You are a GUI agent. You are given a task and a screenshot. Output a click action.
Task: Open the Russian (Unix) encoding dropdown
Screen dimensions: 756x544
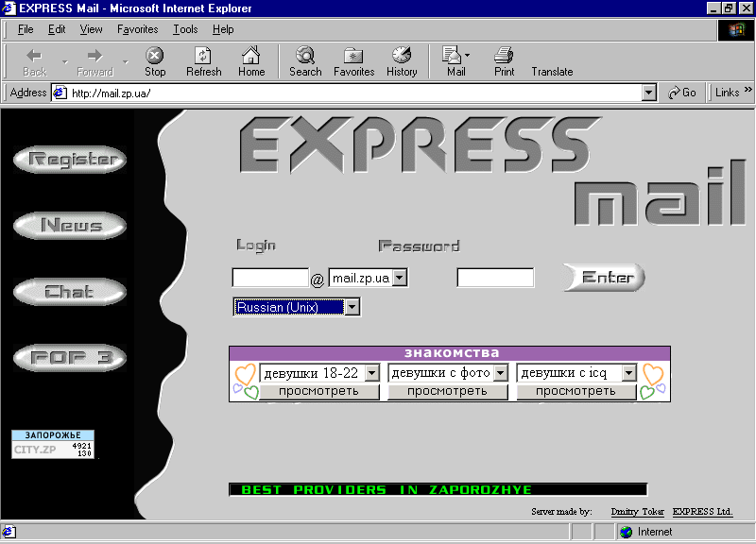352,307
